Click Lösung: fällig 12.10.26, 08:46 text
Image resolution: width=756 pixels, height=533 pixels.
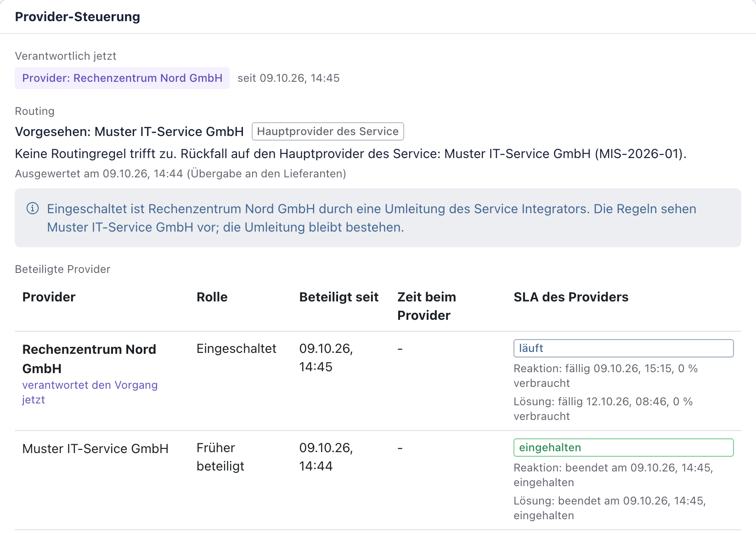tap(603, 409)
